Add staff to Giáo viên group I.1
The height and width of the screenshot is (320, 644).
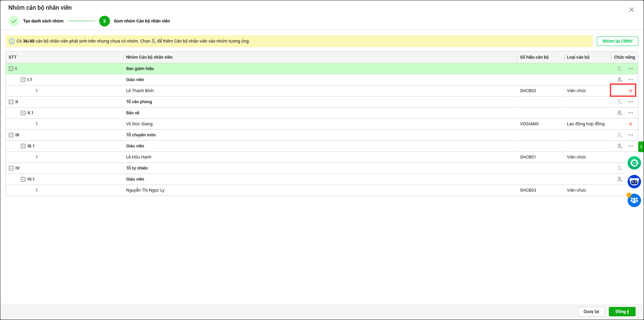[620, 80]
